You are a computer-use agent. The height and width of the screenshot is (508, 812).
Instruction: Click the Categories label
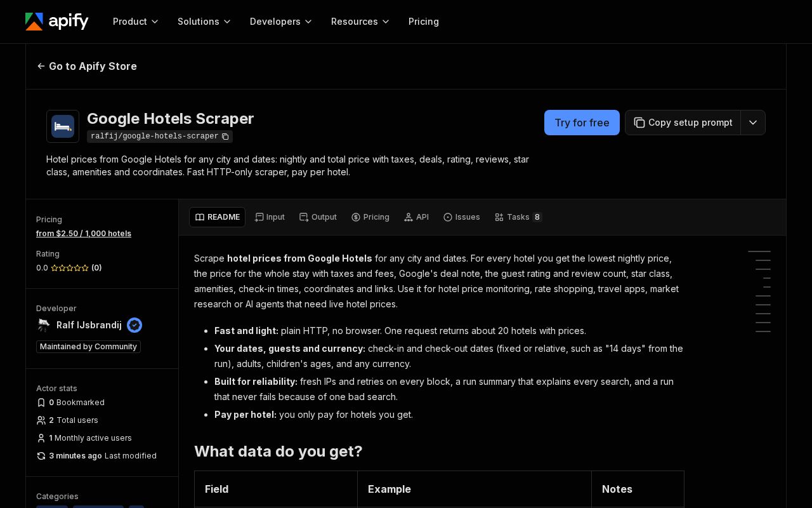click(57, 497)
